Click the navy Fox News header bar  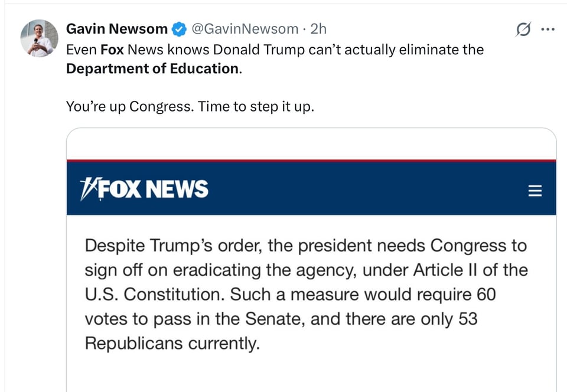click(x=354, y=189)
